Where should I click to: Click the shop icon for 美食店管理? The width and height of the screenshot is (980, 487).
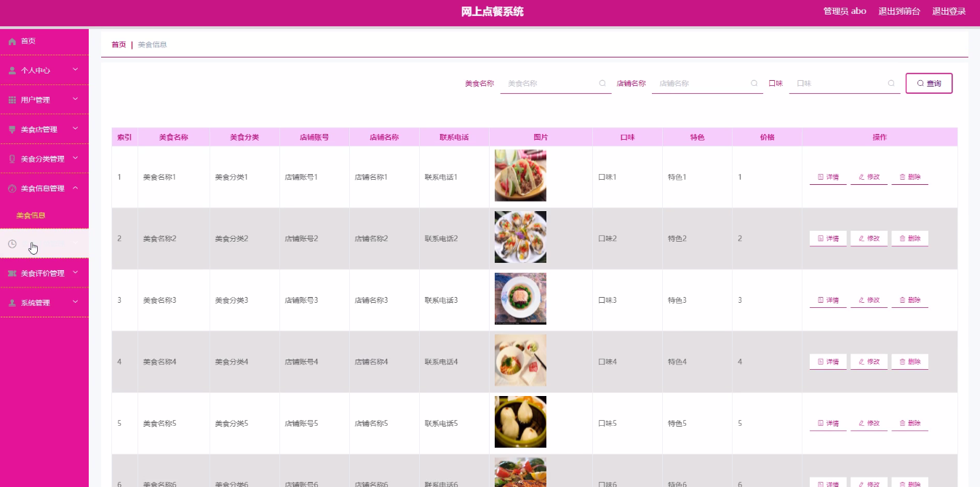pyautogui.click(x=12, y=130)
